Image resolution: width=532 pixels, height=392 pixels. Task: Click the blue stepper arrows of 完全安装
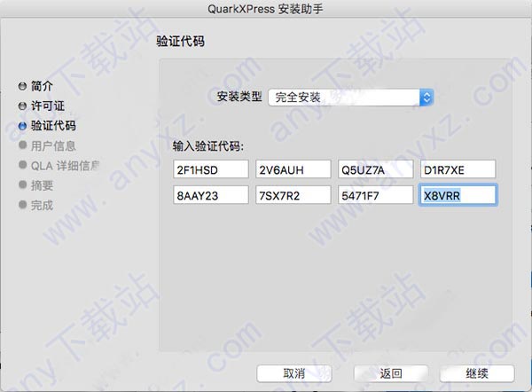pyautogui.click(x=426, y=98)
